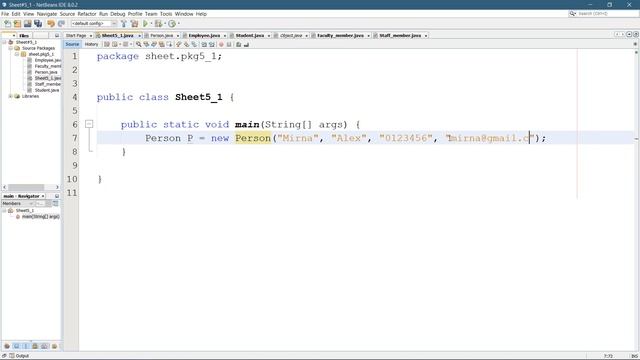Click the Undo toolbar icon
The width and height of the screenshot is (640, 360).
[51, 24]
